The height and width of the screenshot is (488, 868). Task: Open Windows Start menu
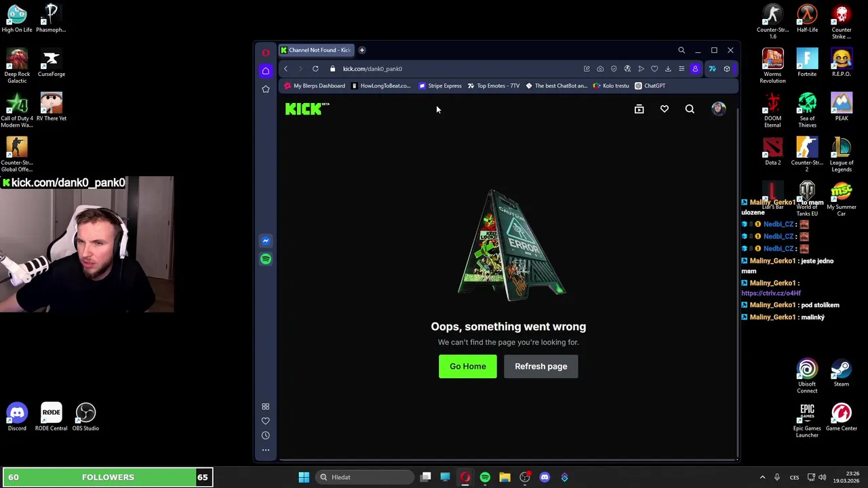click(304, 477)
